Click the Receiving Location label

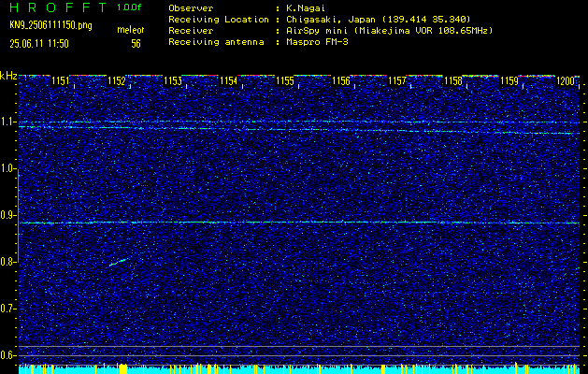tap(219, 20)
